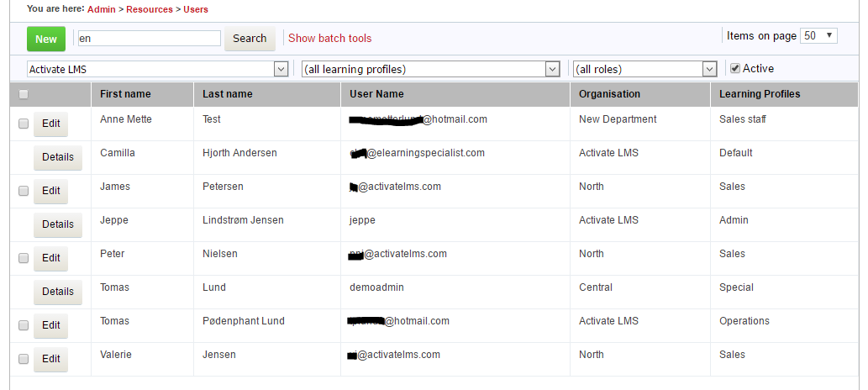Open Details for Camilla Hjorth Andersen
The image size is (868, 390).
58,157
